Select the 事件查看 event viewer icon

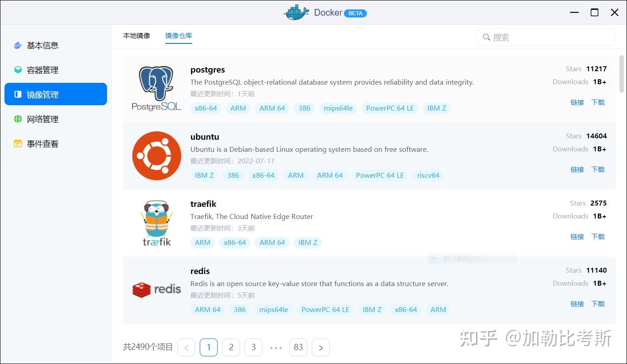[x=17, y=143]
